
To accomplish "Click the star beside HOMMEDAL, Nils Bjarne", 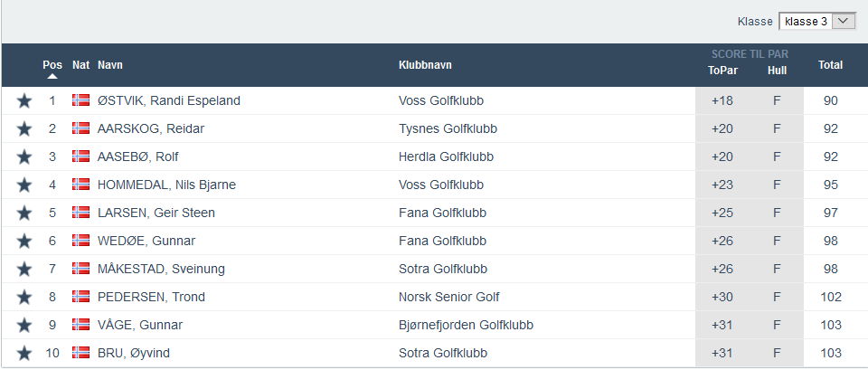I will (x=24, y=185).
